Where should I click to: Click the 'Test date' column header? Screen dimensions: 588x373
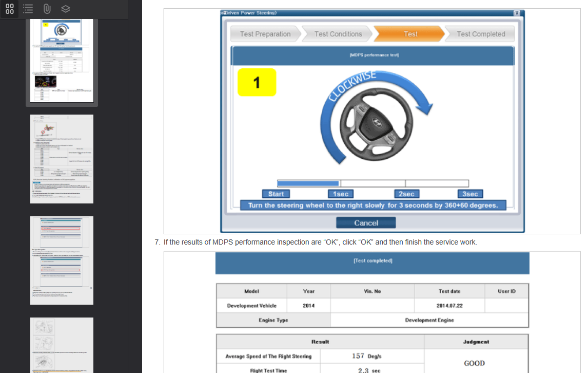click(449, 291)
